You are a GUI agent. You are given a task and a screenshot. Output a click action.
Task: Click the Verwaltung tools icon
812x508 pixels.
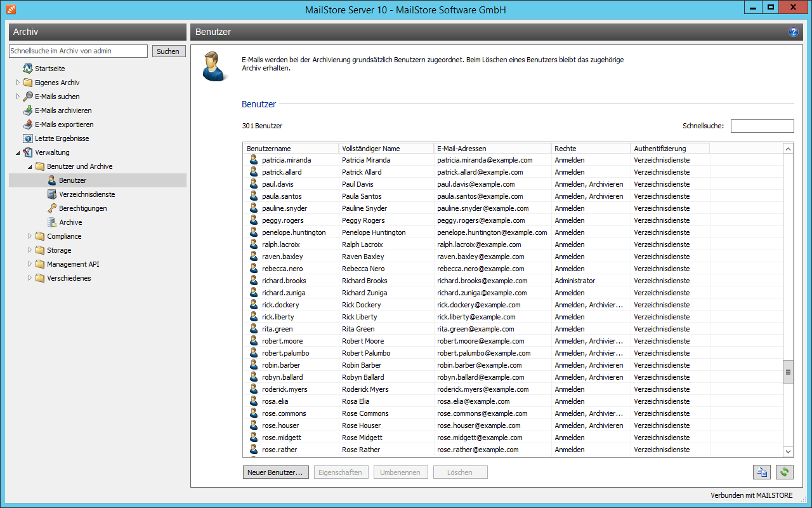(x=27, y=152)
